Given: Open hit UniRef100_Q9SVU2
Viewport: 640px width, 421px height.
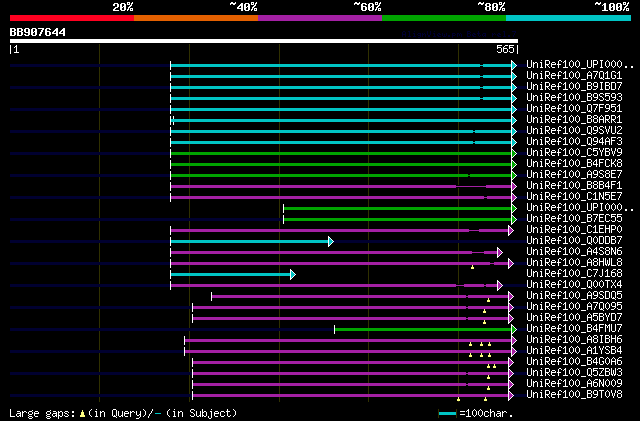Looking at the screenshot, I should tap(574, 131).
